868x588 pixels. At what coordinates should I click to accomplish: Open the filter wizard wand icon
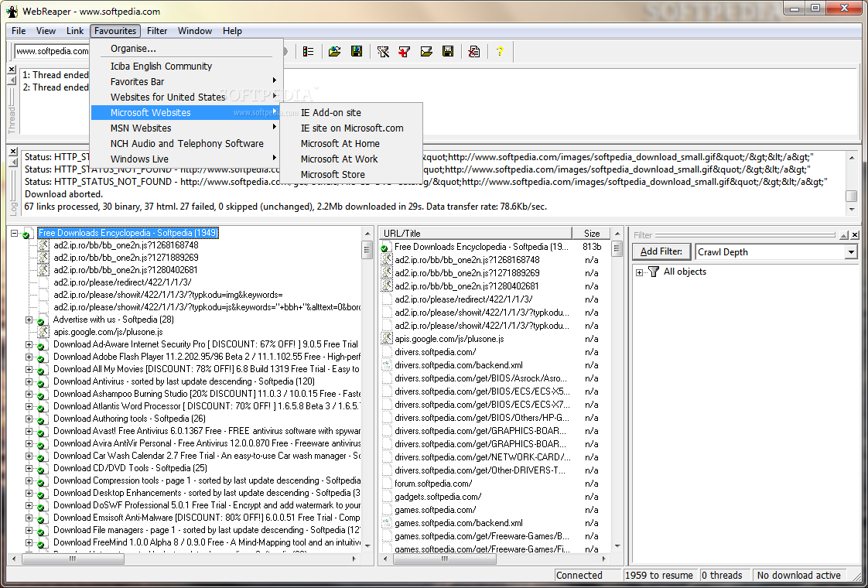point(383,52)
